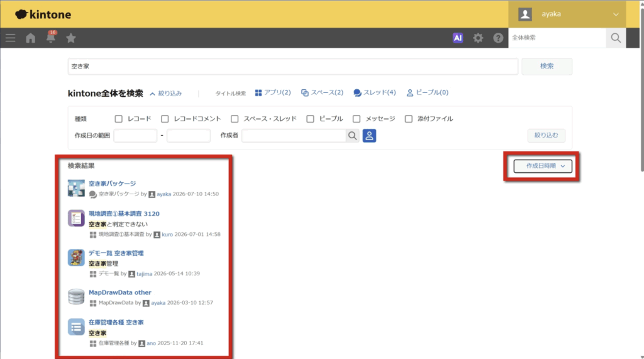Click the 空き家パッケージ result icon

76,188
